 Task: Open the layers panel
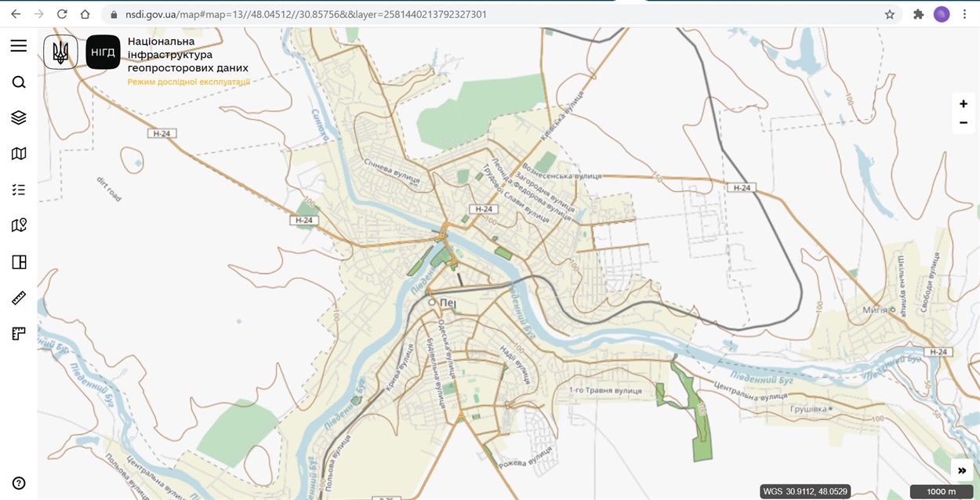(x=19, y=118)
